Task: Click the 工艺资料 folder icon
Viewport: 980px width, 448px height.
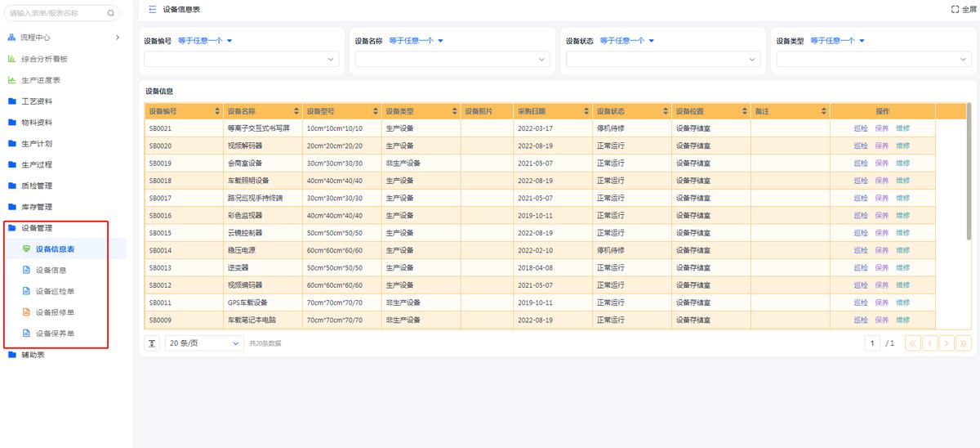Action: [x=12, y=101]
